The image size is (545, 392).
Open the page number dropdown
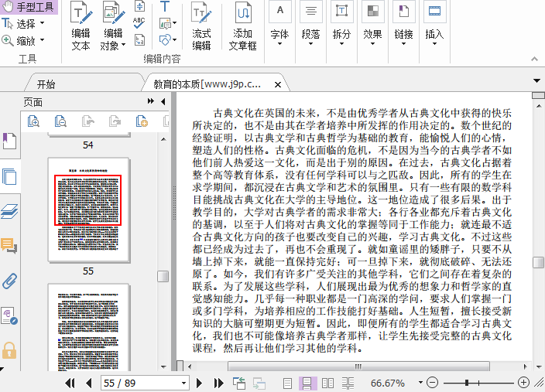coord(183,383)
